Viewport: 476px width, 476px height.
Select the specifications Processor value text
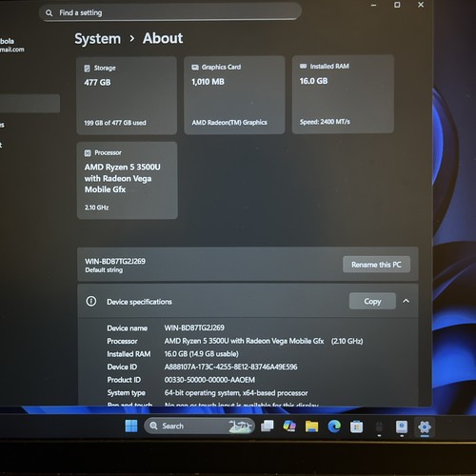(264, 341)
